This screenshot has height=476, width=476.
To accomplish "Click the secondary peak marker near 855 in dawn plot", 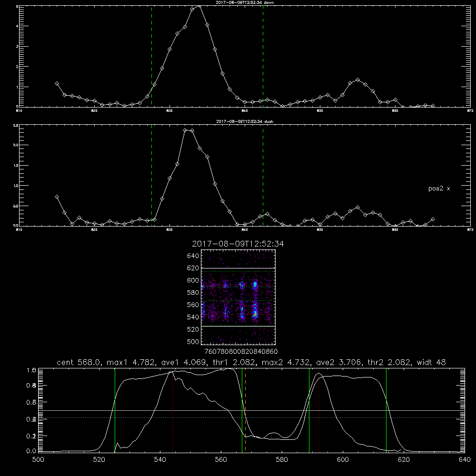I will (357, 80).
